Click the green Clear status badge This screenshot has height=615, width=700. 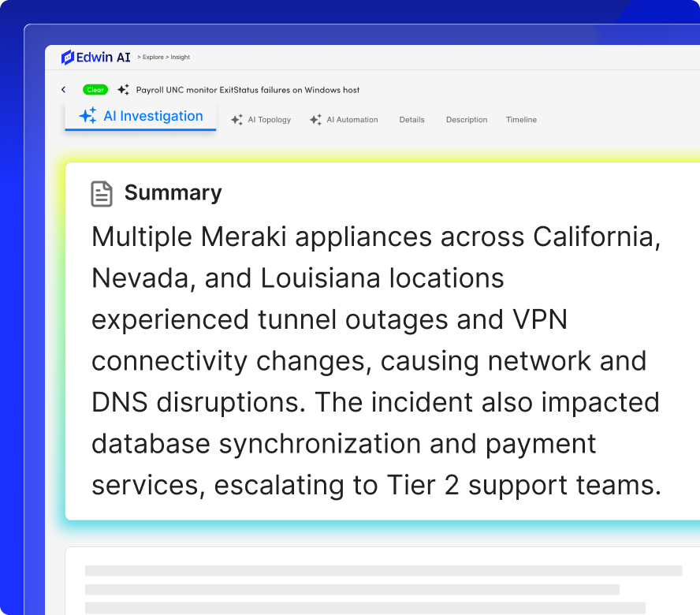click(x=95, y=90)
